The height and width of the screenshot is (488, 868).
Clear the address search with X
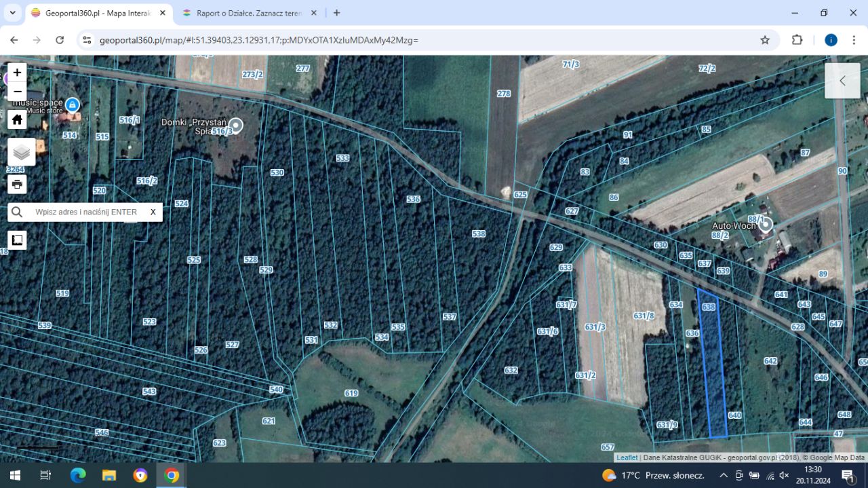(153, 212)
